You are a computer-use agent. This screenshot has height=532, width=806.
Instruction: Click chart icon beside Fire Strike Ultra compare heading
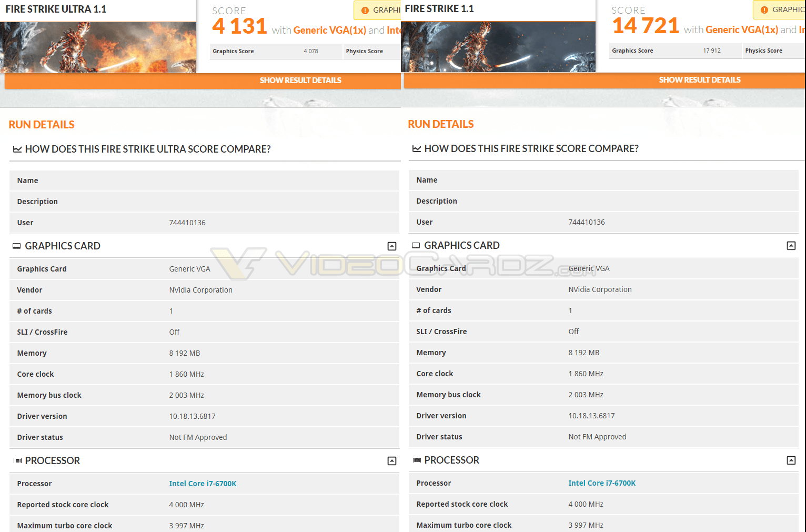17,149
